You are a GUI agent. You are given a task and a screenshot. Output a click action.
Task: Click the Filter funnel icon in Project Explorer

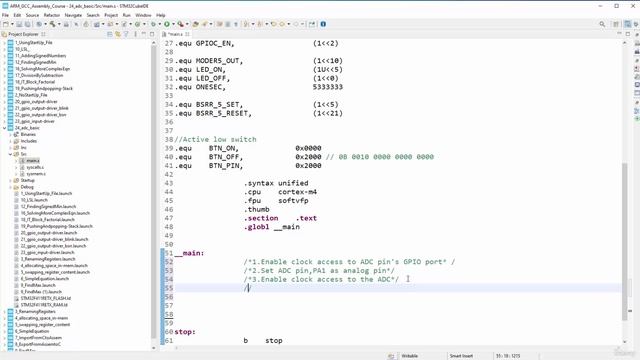(126, 34)
